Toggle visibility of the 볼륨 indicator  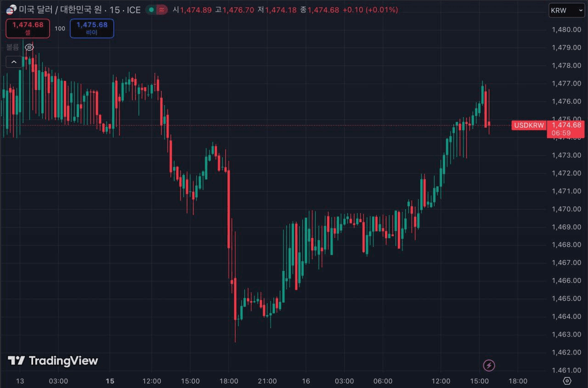[x=29, y=47]
